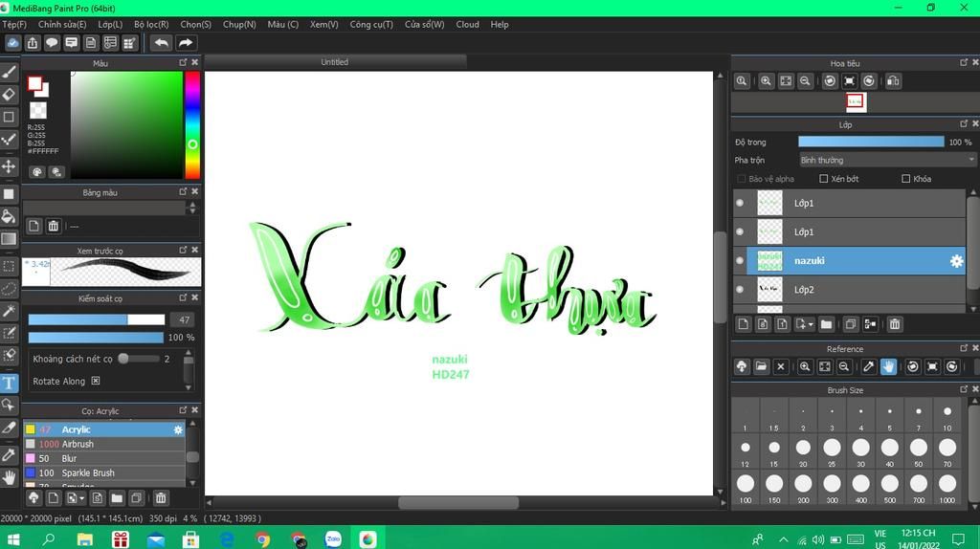Image resolution: width=980 pixels, height=549 pixels.
Task: Select the Magic Wand tool
Action: point(9,311)
